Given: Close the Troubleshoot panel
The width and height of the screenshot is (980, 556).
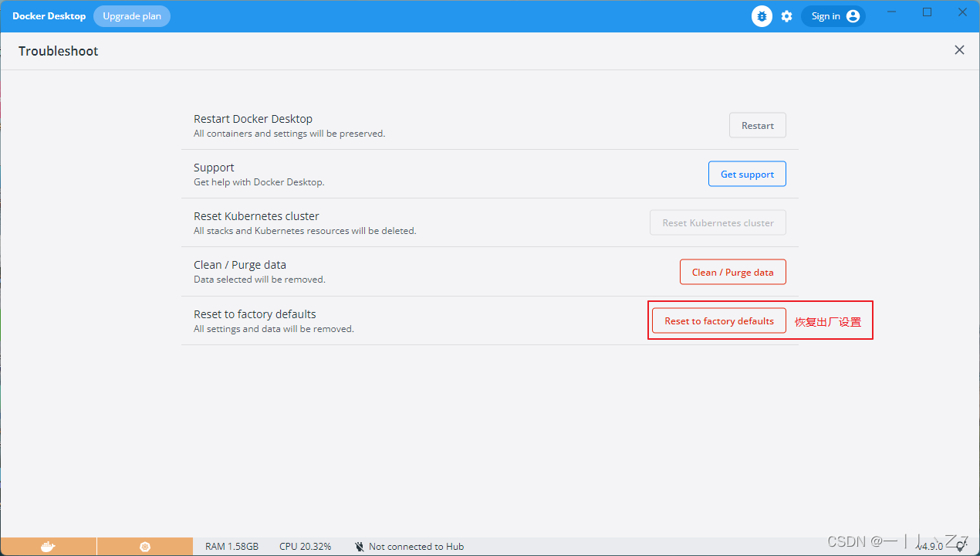Looking at the screenshot, I should (959, 50).
